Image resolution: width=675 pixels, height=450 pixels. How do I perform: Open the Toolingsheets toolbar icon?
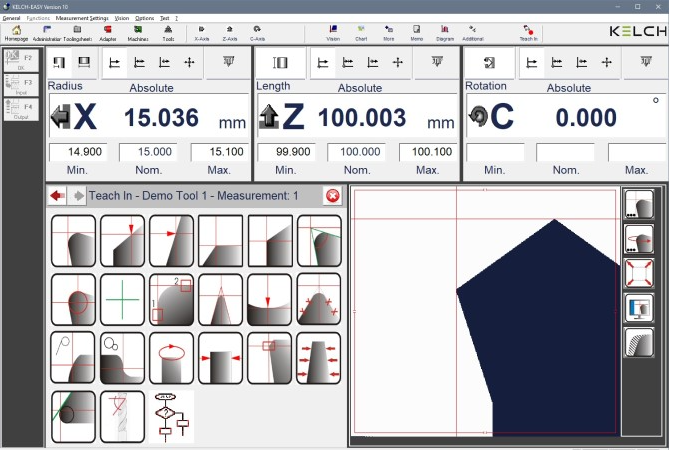point(77,33)
